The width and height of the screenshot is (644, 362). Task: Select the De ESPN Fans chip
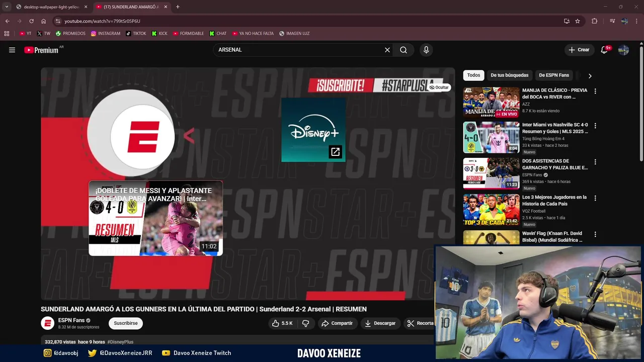click(554, 75)
